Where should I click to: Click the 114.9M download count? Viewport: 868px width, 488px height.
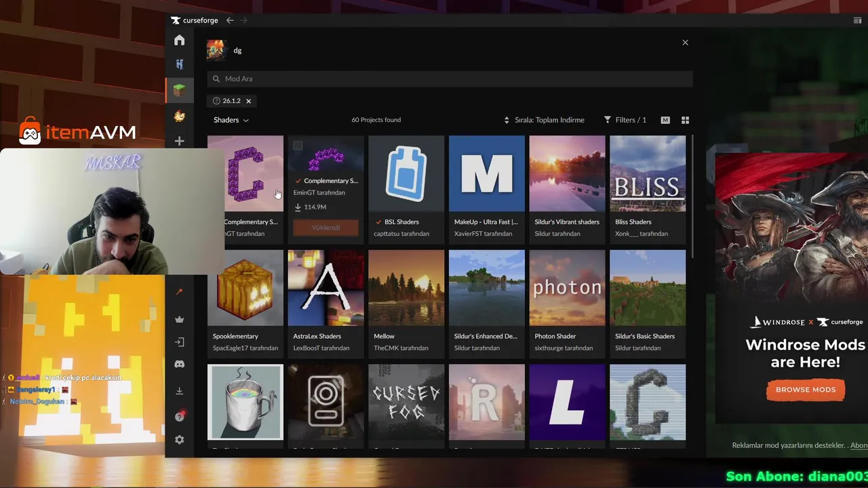pyautogui.click(x=315, y=207)
